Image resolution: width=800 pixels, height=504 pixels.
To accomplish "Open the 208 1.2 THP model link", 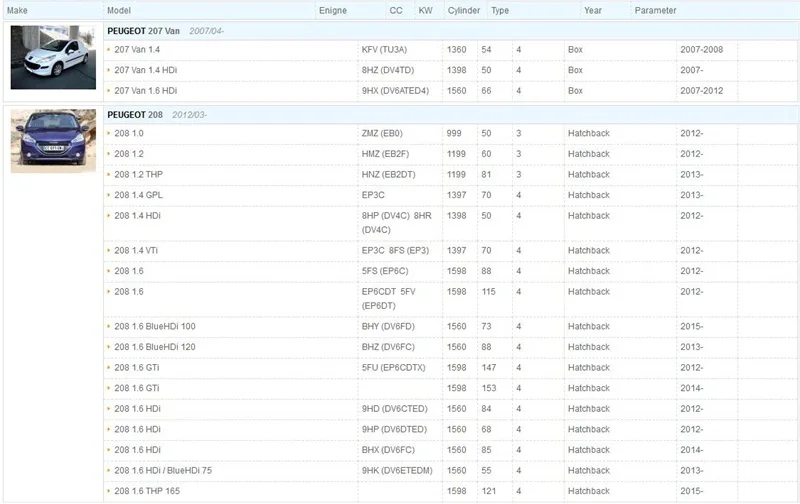I will tap(138, 174).
